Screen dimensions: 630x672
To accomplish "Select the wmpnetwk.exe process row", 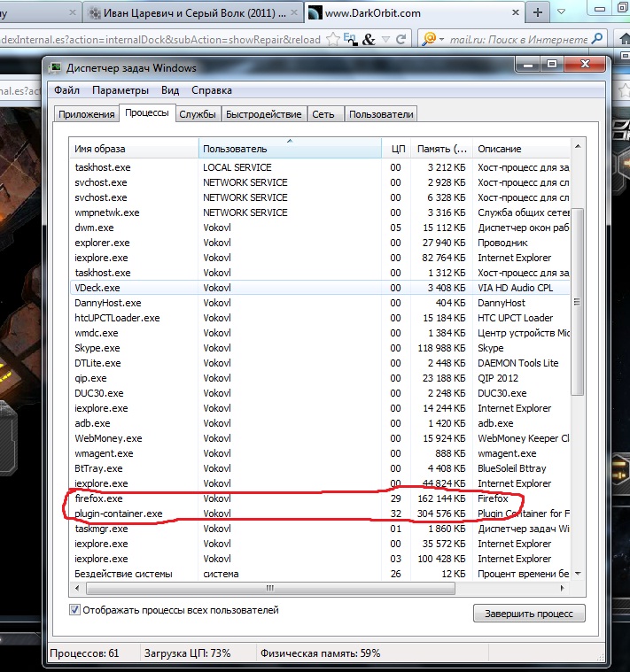I will click(x=320, y=212).
